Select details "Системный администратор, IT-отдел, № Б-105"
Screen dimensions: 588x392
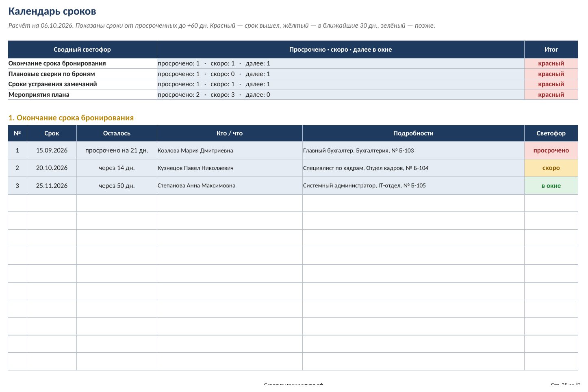365,185
